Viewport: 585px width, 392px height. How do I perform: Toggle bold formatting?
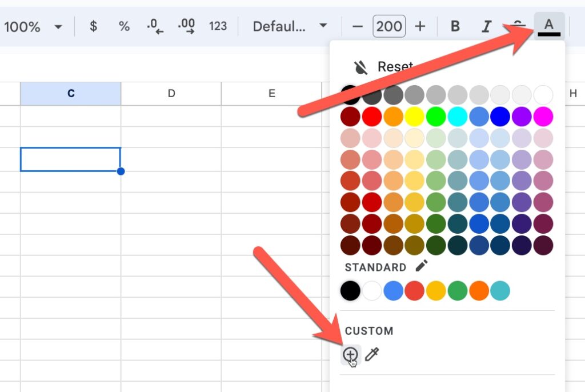pyautogui.click(x=455, y=26)
